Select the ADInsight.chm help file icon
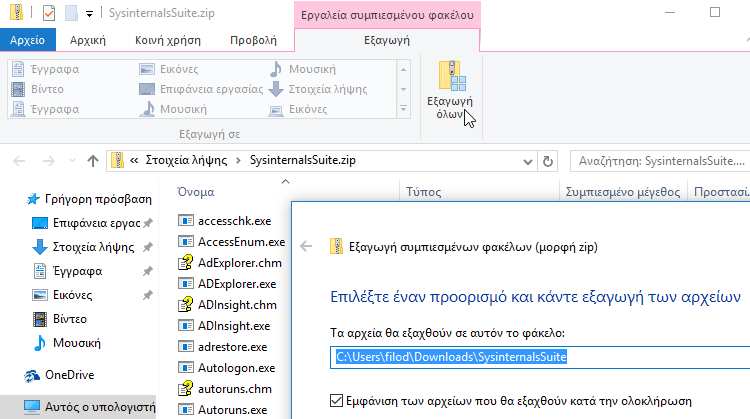Screen dimensions: 750x419 [x=186, y=305]
